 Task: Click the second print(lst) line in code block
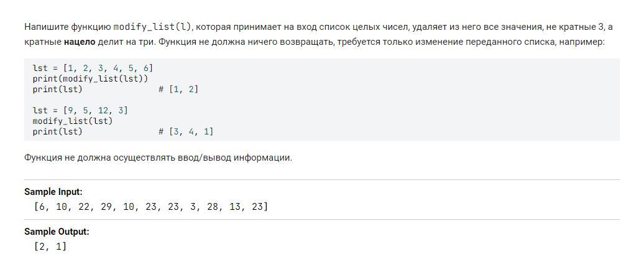tap(57, 131)
